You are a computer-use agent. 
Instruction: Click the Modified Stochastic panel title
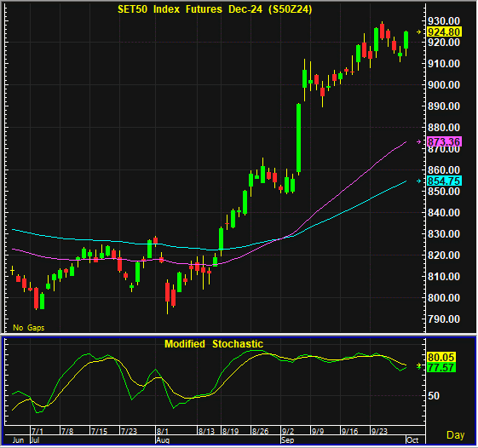click(x=214, y=344)
